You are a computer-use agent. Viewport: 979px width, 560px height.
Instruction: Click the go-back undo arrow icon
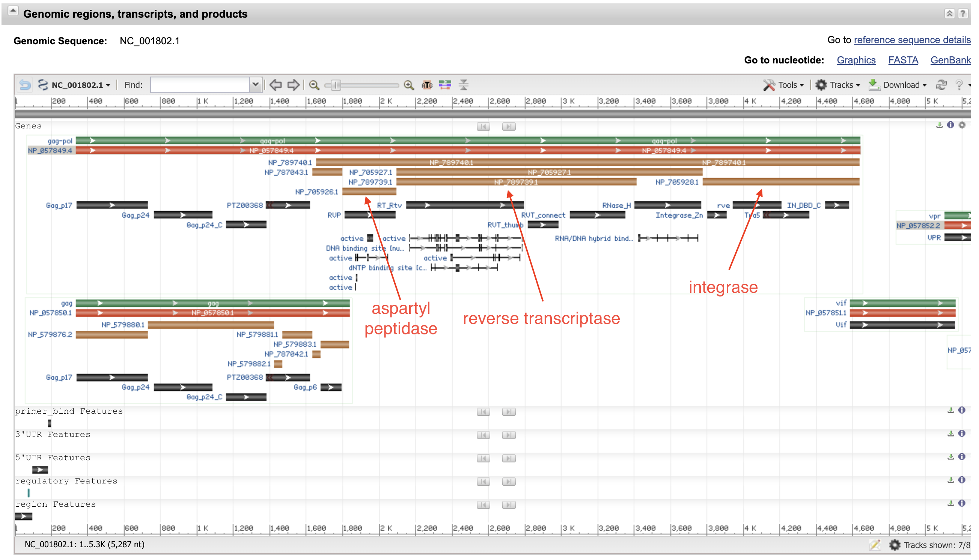pos(26,84)
